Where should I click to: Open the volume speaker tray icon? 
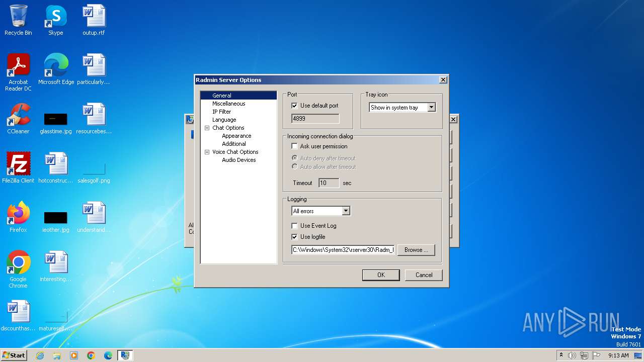point(572,355)
